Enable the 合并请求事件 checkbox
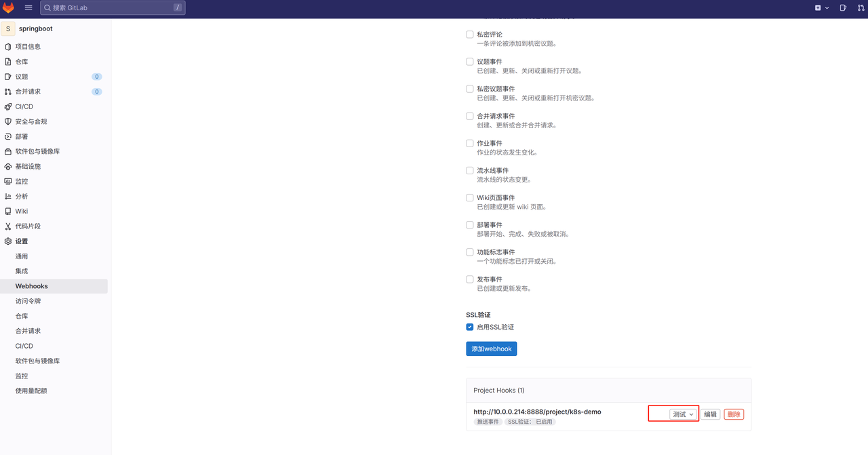 click(470, 116)
